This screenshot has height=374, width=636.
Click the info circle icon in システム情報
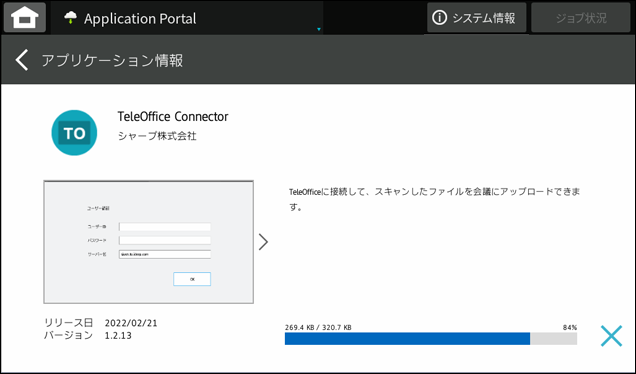439,17
